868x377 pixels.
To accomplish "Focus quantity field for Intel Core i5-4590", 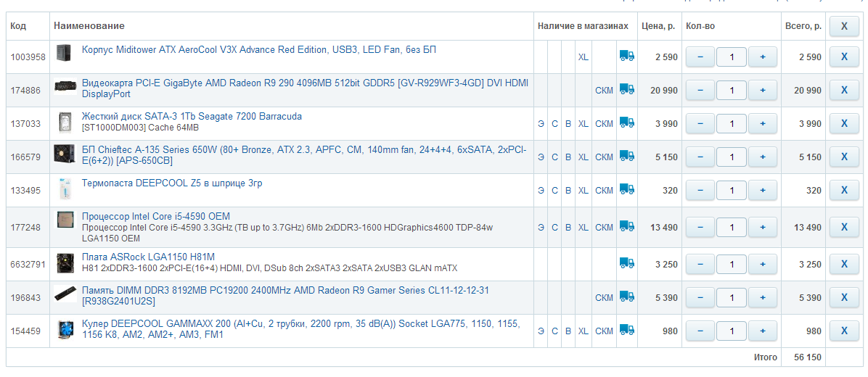I will click(x=732, y=227).
